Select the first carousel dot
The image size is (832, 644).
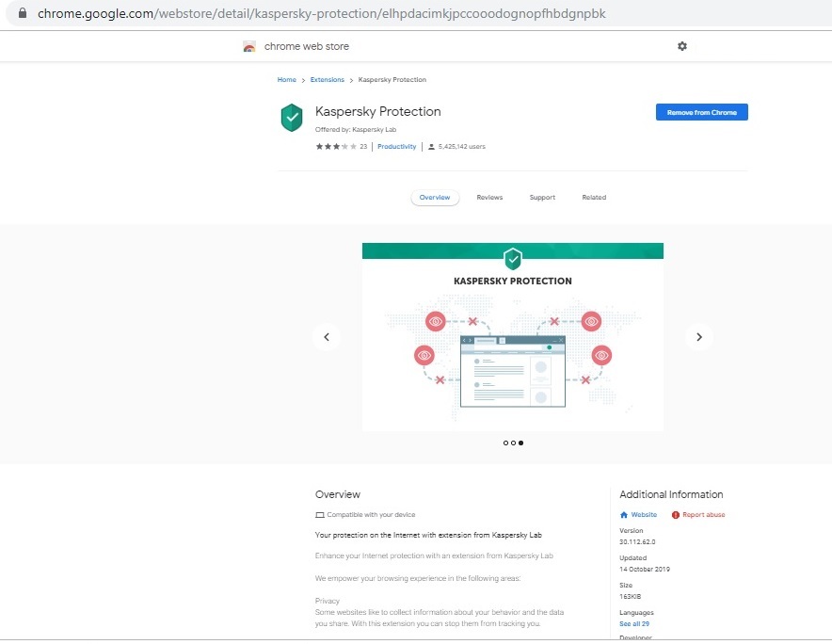(x=505, y=443)
